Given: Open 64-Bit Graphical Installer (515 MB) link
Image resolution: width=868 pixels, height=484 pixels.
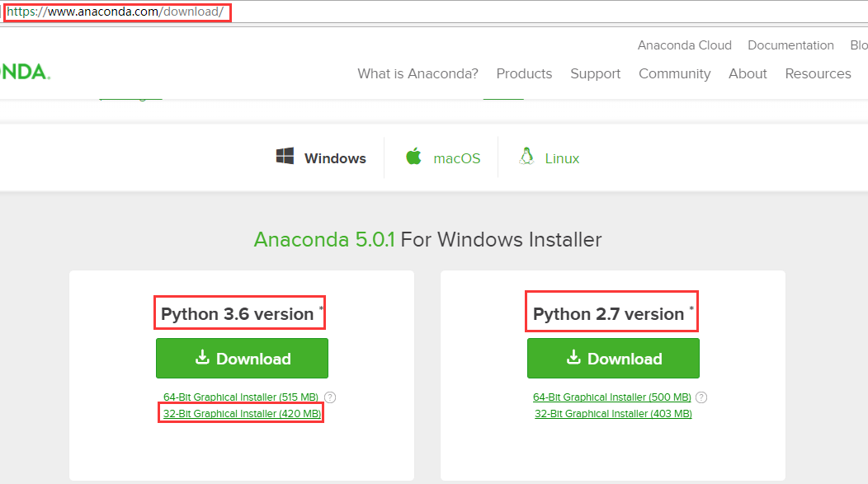Looking at the screenshot, I should [x=241, y=397].
